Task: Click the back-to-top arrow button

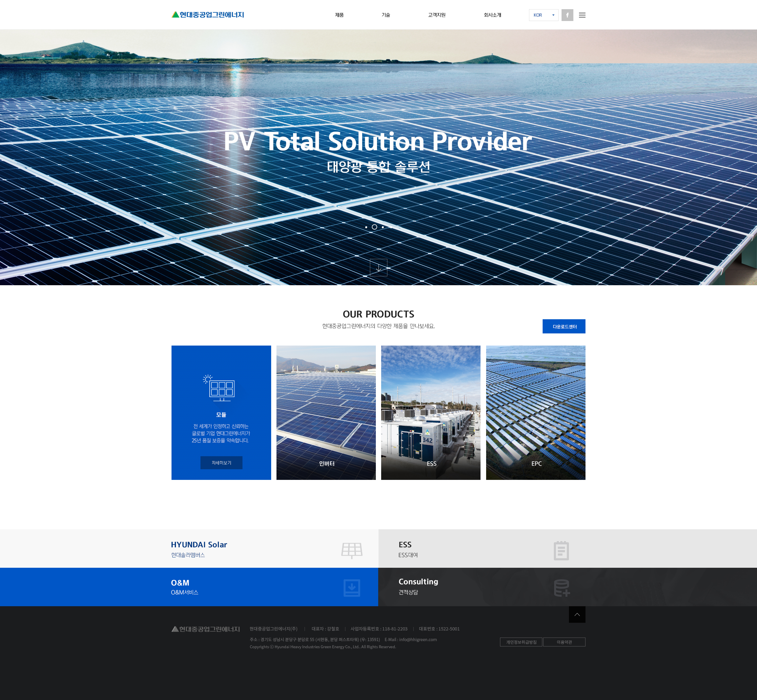Action: pos(577,614)
